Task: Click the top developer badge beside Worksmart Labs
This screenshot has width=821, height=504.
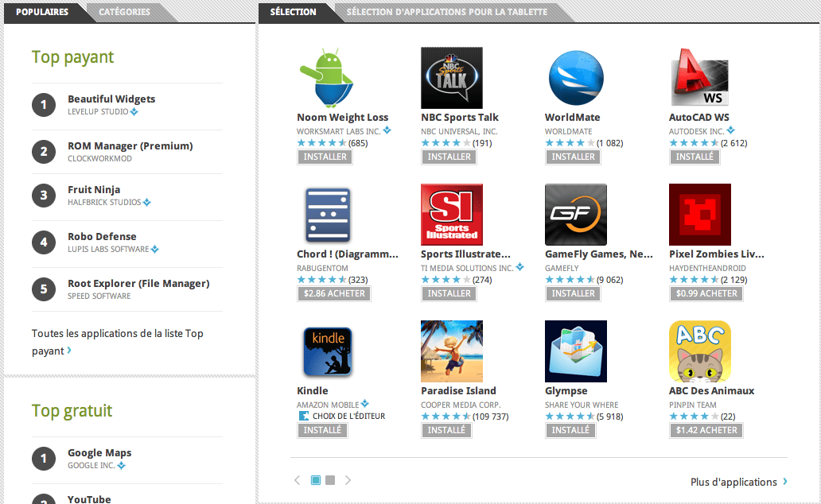Action: [x=387, y=130]
